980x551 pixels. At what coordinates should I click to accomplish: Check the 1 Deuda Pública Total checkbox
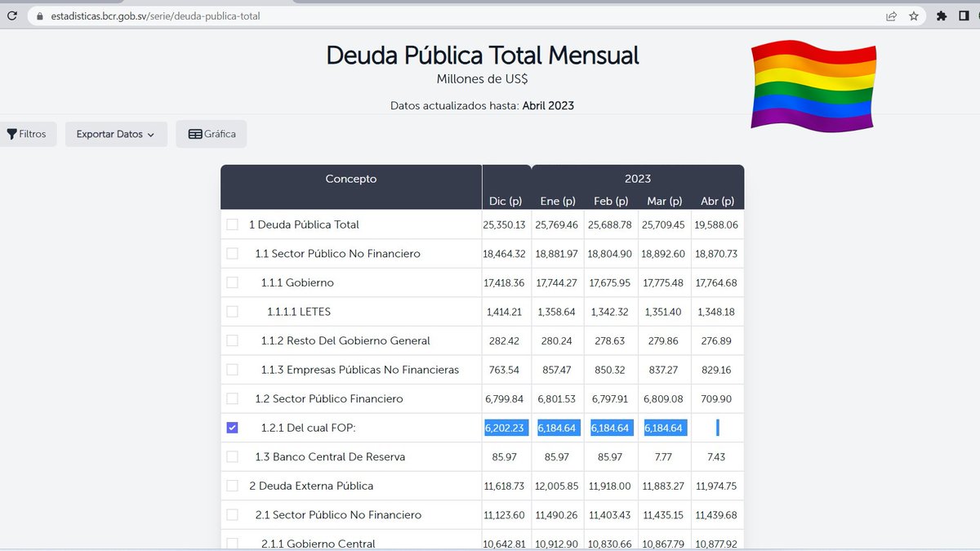coord(233,224)
